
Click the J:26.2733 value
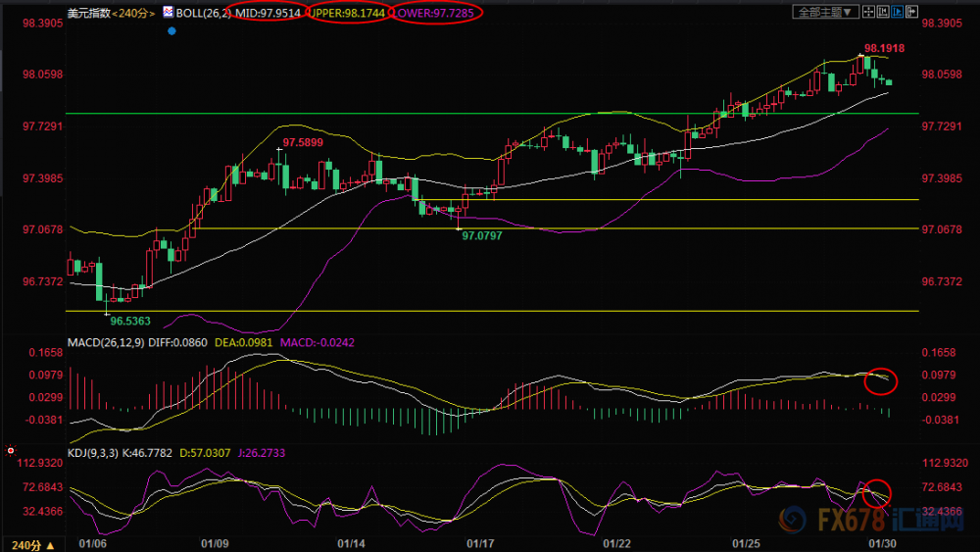[x=262, y=453]
